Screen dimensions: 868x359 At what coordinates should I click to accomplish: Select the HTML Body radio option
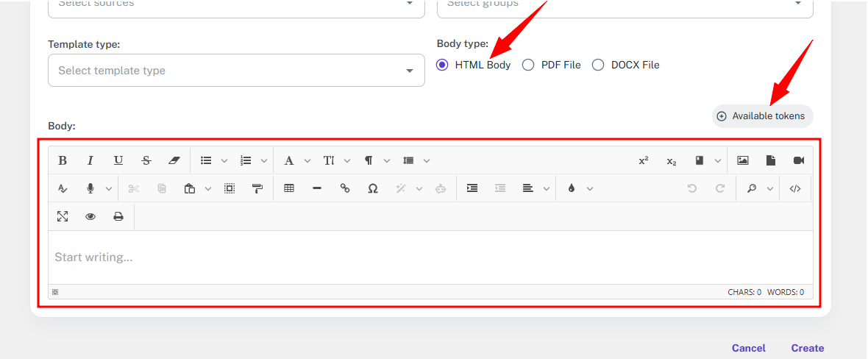point(442,65)
